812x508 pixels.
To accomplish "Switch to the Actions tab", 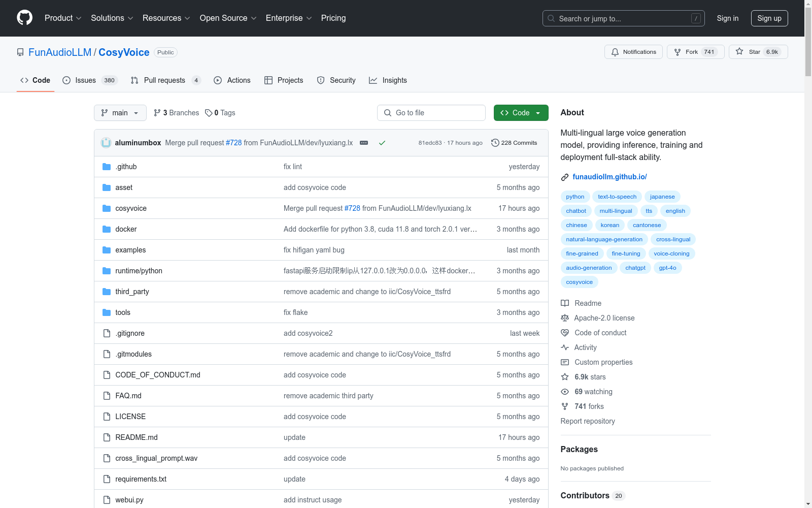I will click(x=232, y=80).
